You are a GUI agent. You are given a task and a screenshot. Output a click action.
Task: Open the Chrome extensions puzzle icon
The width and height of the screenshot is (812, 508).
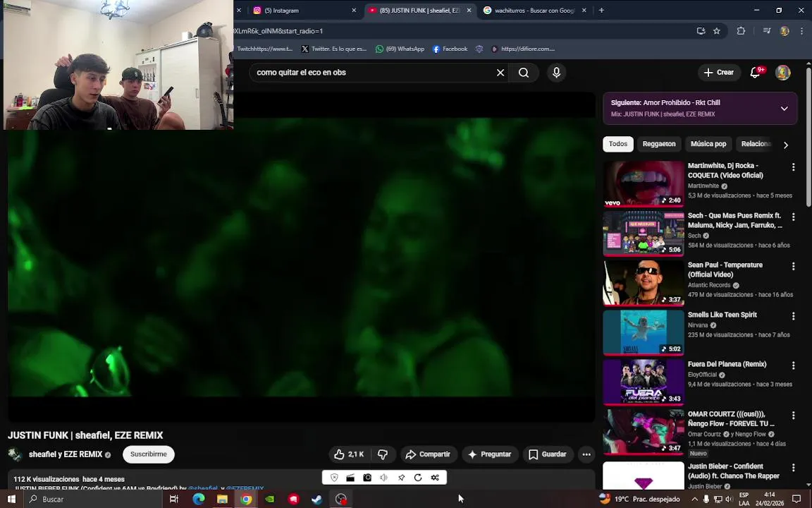(741, 31)
